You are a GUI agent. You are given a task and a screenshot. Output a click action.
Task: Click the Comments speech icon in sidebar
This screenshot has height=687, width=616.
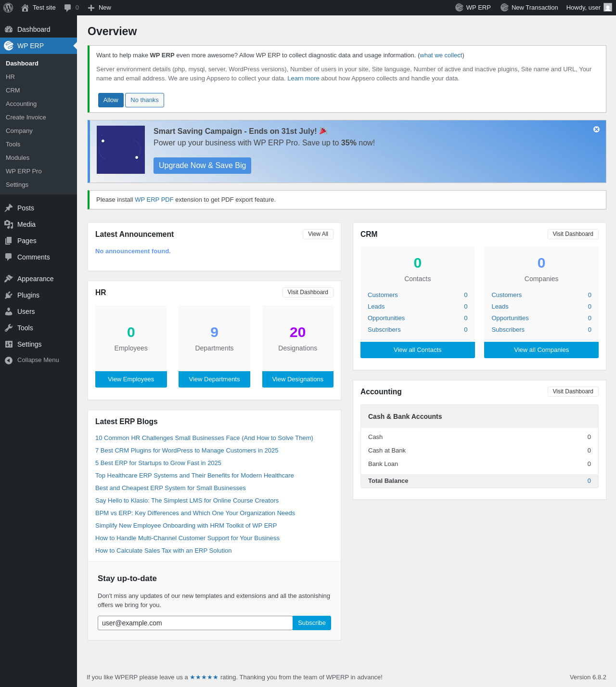point(9,257)
